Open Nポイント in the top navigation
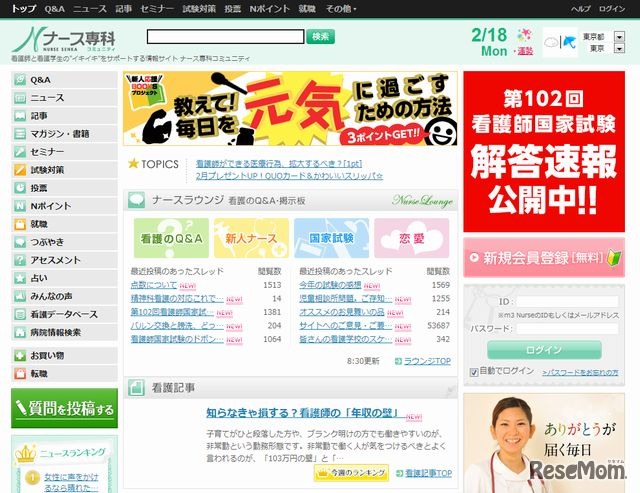This screenshot has width=640, height=493. pyautogui.click(x=269, y=9)
